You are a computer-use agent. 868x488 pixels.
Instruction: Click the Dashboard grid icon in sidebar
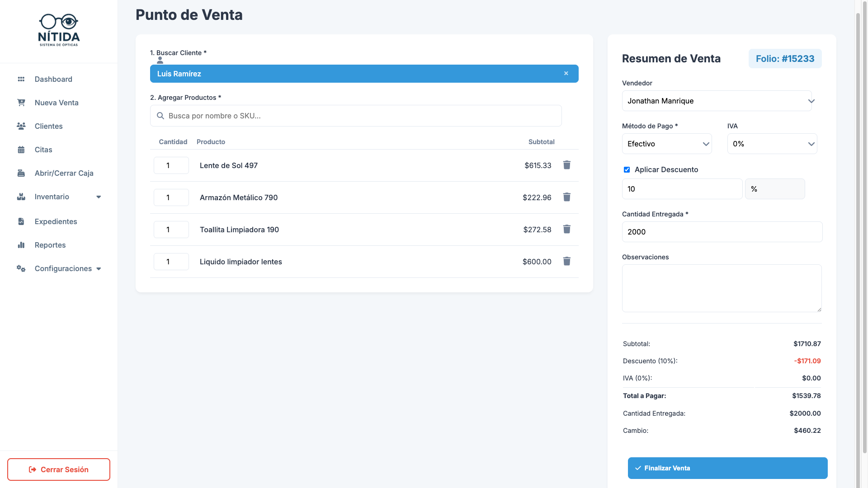[21, 79]
